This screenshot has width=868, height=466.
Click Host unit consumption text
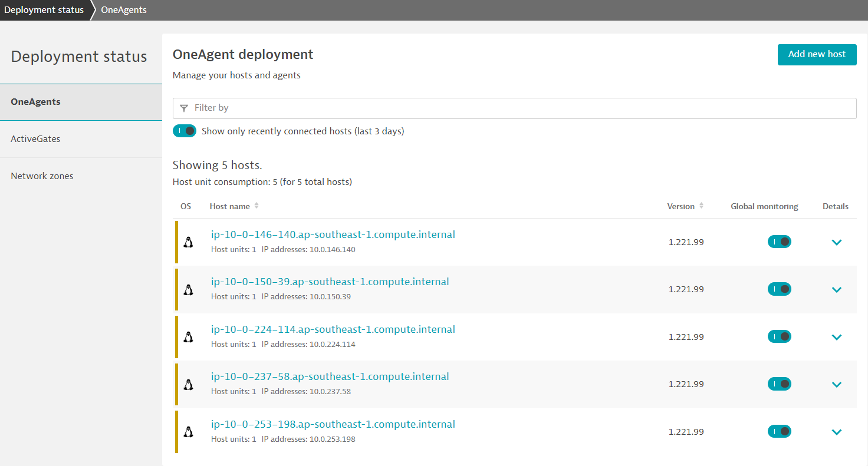pos(262,182)
